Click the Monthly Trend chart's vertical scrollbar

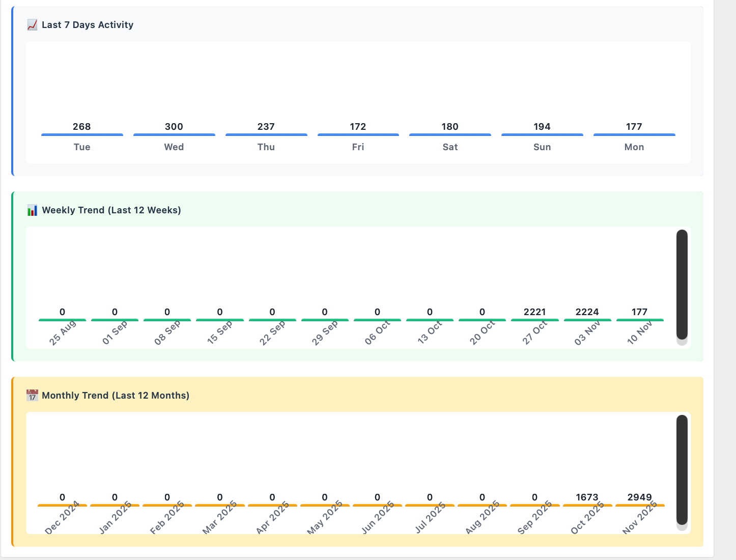point(682,469)
